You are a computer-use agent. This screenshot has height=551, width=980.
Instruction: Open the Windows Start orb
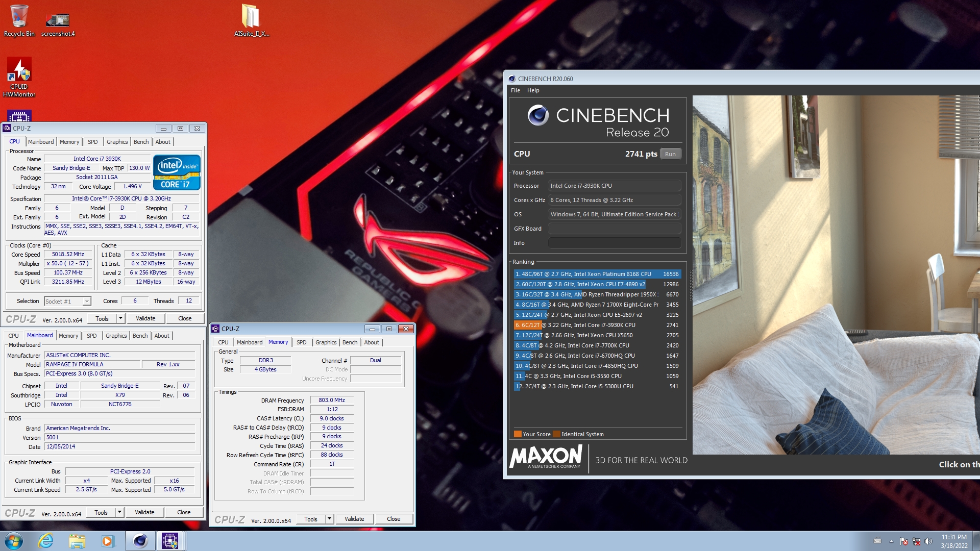pos(14,541)
